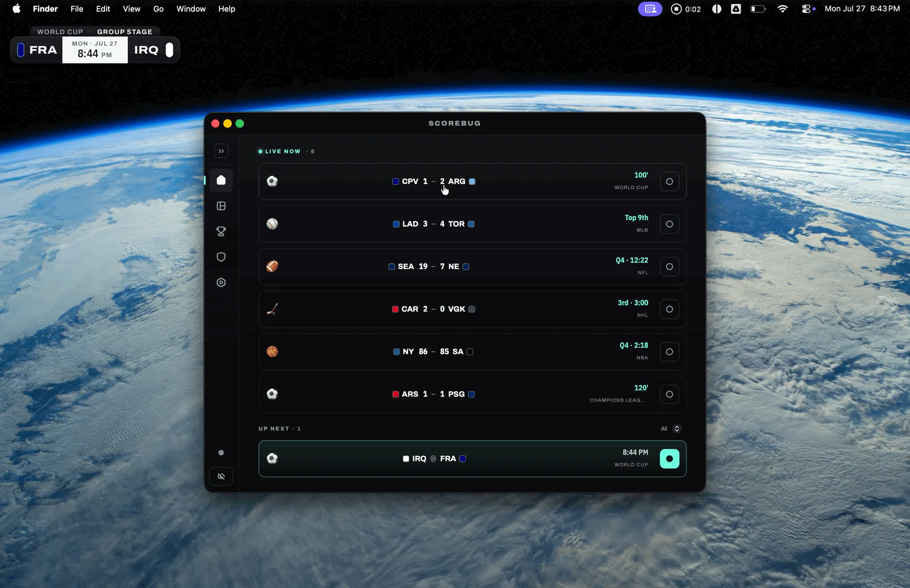The height and width of the screenshot is (588, 910).
Task: Click the battery status icon
Action: (x=758, y=9)
